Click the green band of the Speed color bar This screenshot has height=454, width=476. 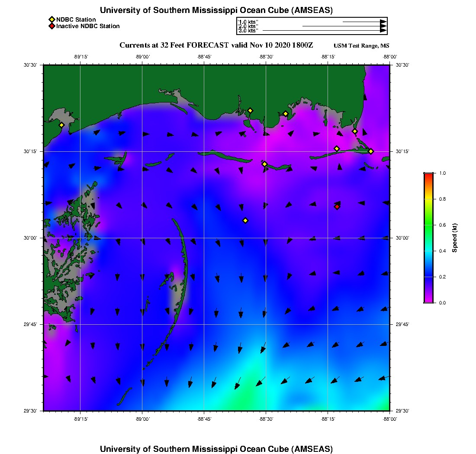pyautogui.click(x=428, y=225)
